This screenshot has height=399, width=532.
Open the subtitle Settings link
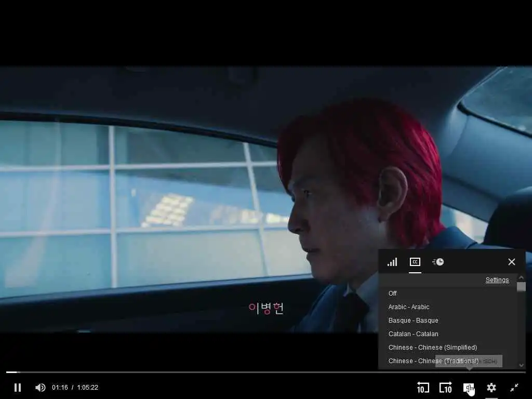point(497,280)
